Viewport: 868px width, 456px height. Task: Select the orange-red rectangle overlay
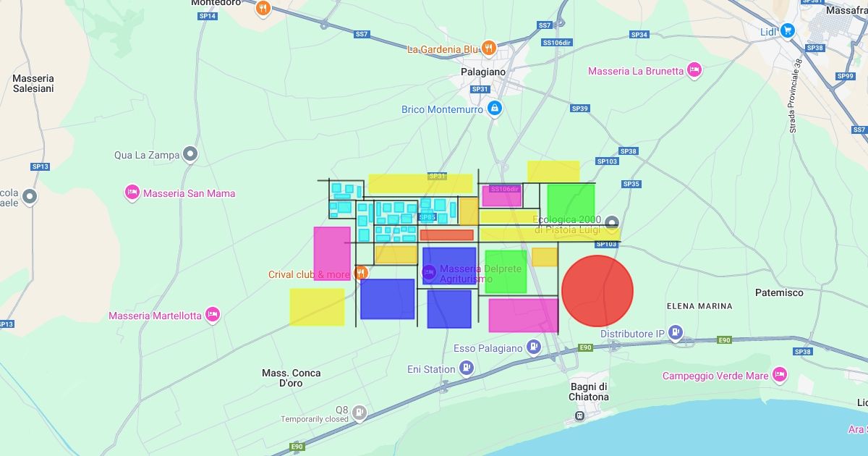(446, 235)
